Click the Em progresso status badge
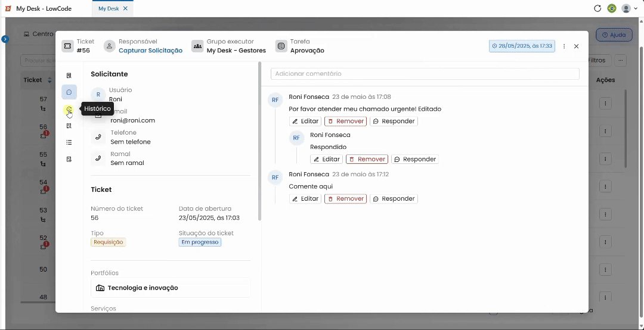 click(x=200, y=242)
